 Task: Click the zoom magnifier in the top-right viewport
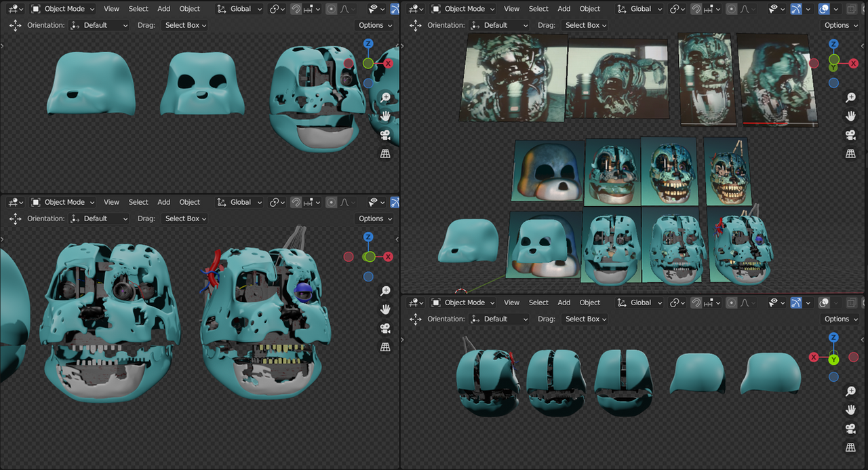coord(851,98)
